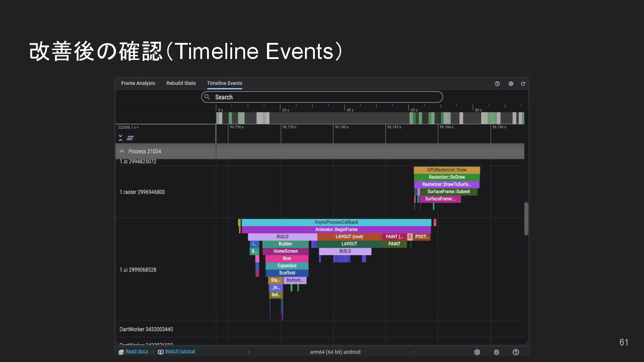Select the Animator::BeginFrame slice
The image size is (644, 362).
[336, 229]
